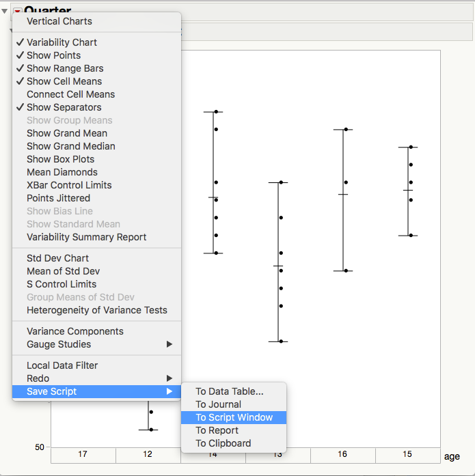Expand the Gauge Studies submenu arrow
This screenshot has height=476, width=475.
169,344
